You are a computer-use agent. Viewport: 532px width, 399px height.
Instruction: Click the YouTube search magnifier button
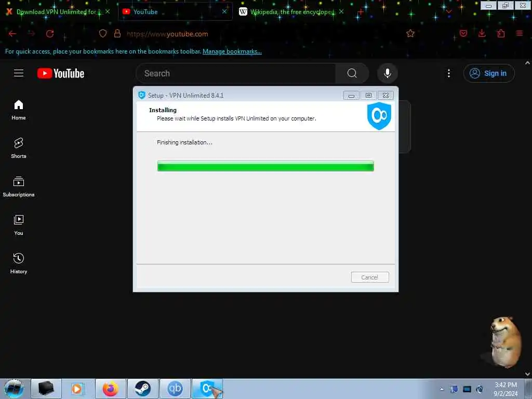pyautogui.click(x=352, y=73)
